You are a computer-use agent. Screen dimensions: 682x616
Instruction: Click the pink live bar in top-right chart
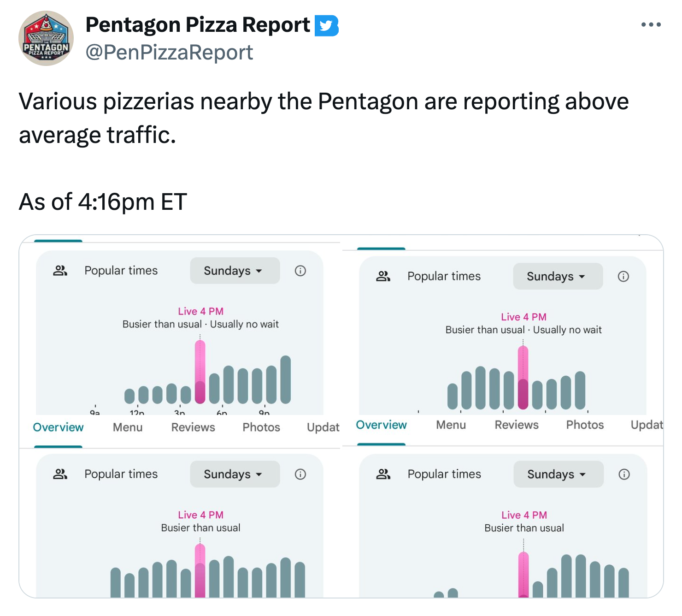(523, 378)
